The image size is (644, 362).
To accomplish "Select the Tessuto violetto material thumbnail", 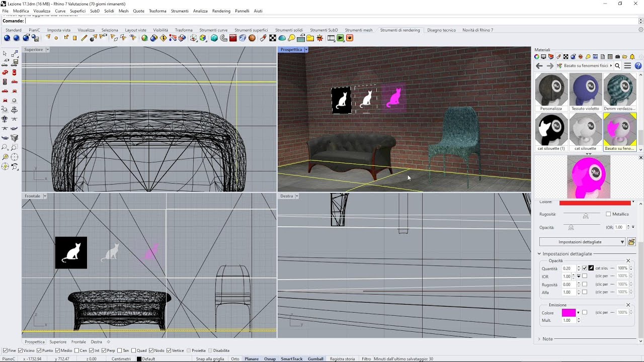I will [586, 92].
